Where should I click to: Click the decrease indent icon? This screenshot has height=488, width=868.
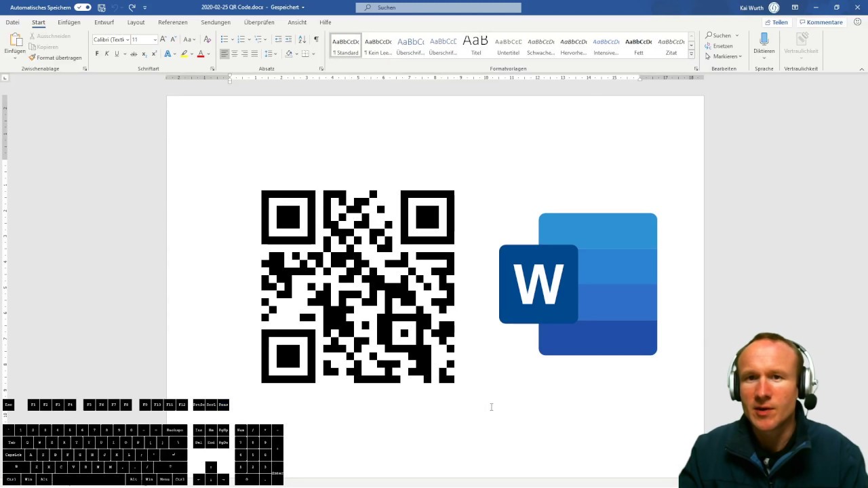click(x=278, y=39)
